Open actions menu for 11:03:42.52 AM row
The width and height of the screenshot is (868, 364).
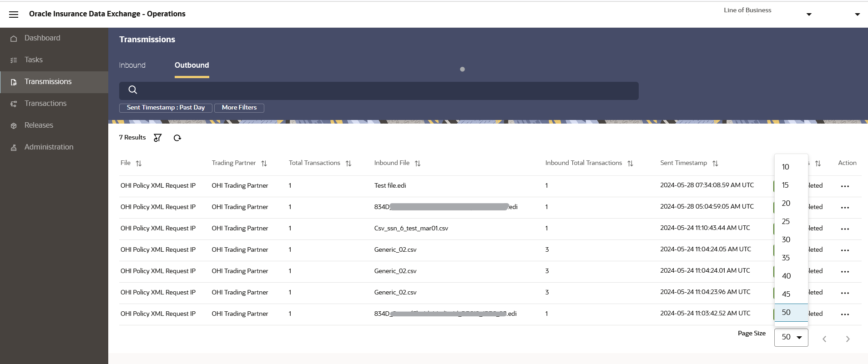pos(845,314)
